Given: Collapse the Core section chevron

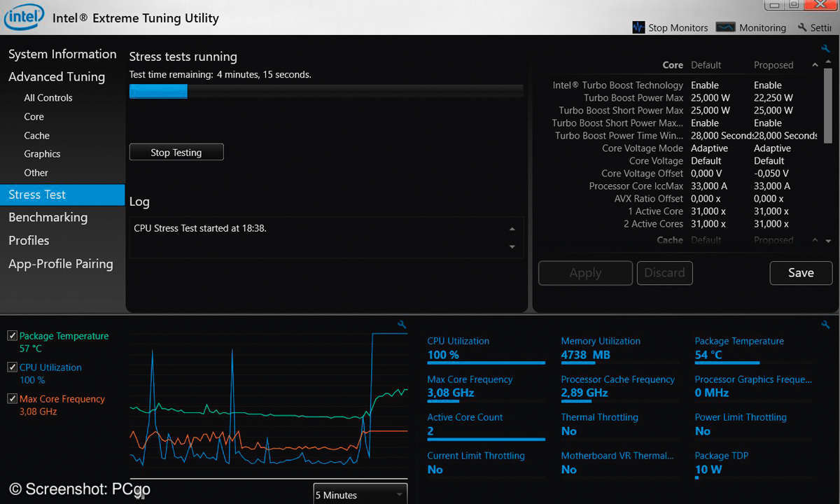Looking at the screenshot, I should [815, 65].
